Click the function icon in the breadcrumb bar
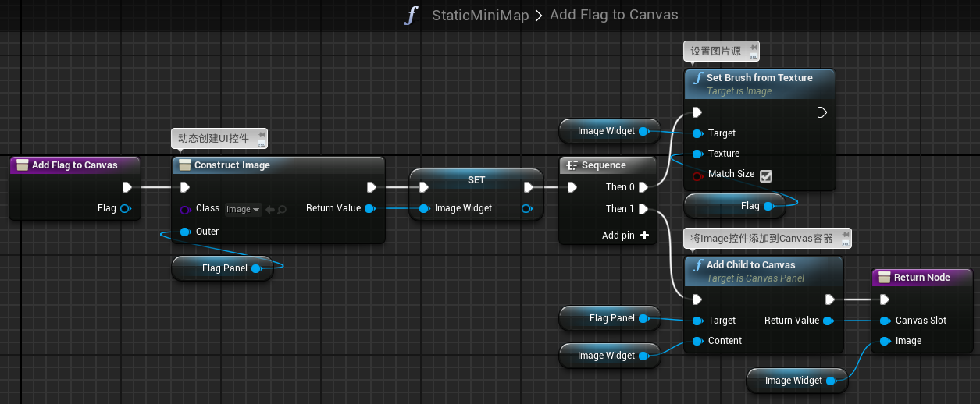The width and height of the screenshot is (980, 404). coord(412,15)
